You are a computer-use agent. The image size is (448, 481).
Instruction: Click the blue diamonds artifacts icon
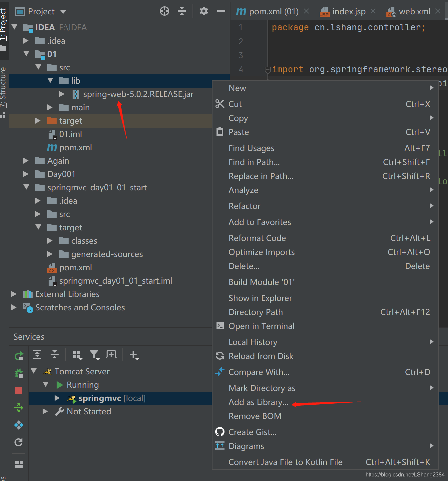[19, 425]
